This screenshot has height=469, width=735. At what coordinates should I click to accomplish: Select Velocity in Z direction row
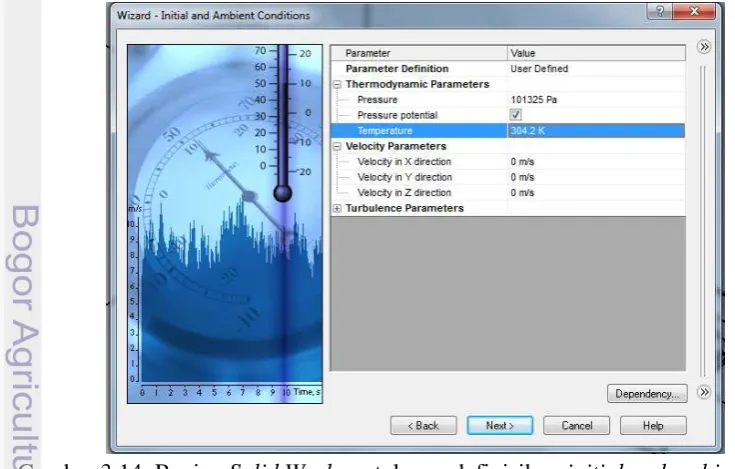(404, 193)
